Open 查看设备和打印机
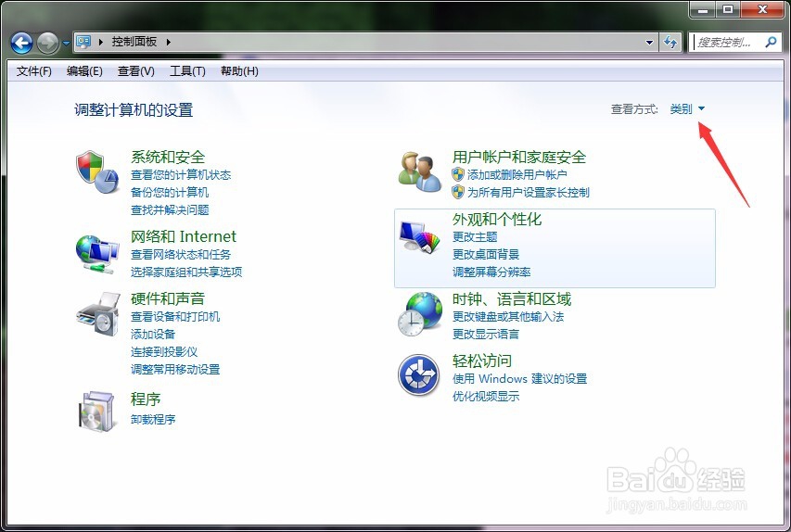 [175, 316]
